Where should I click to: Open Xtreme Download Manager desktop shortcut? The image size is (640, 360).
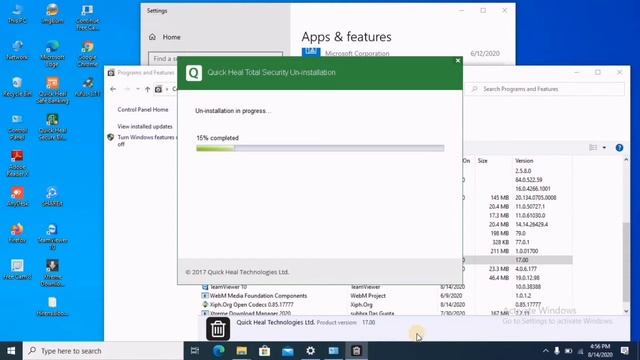pos(52,273)
